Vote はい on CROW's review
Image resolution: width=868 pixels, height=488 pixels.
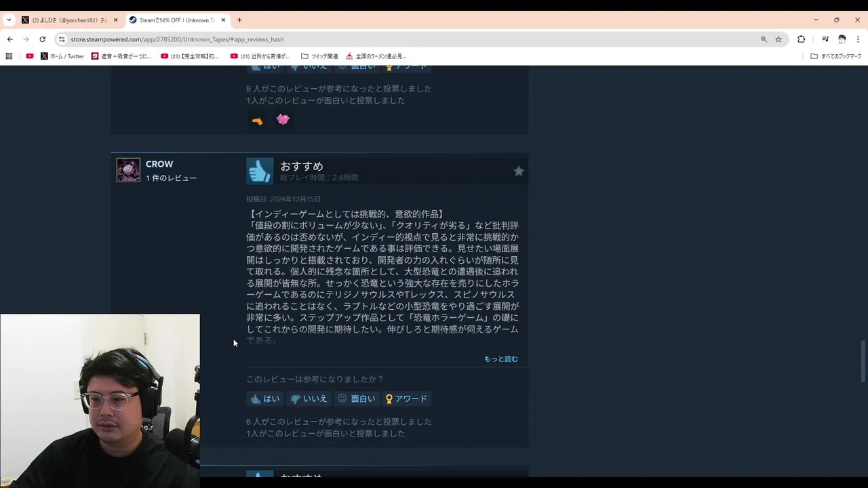click(x=264, y=399)
